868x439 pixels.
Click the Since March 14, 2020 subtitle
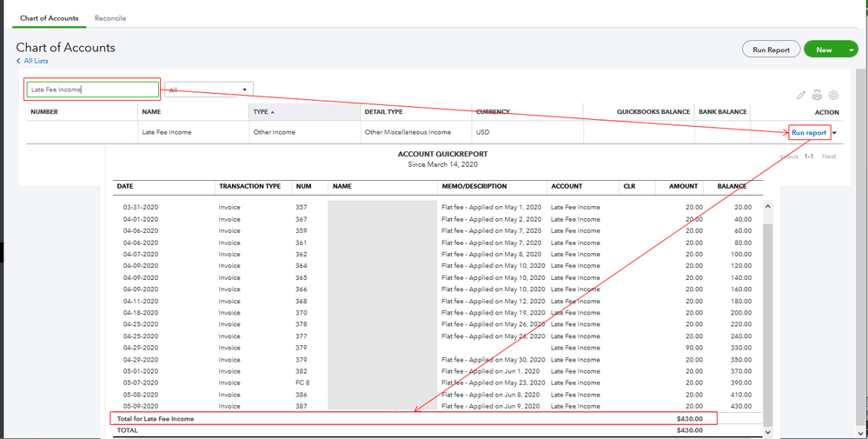coord(443,164)
